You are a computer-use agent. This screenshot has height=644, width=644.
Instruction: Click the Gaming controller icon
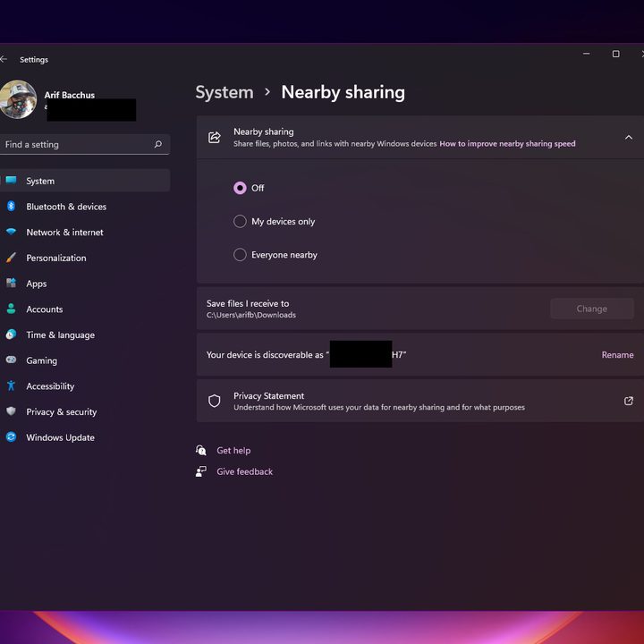click(11, 360)
